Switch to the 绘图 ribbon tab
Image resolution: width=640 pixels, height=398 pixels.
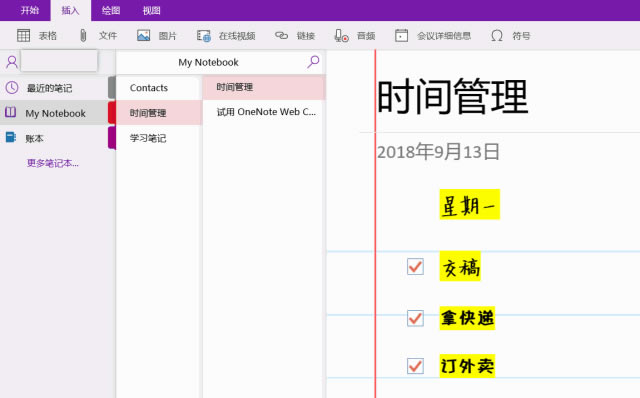pyautogui.click(x=111, y=11)
